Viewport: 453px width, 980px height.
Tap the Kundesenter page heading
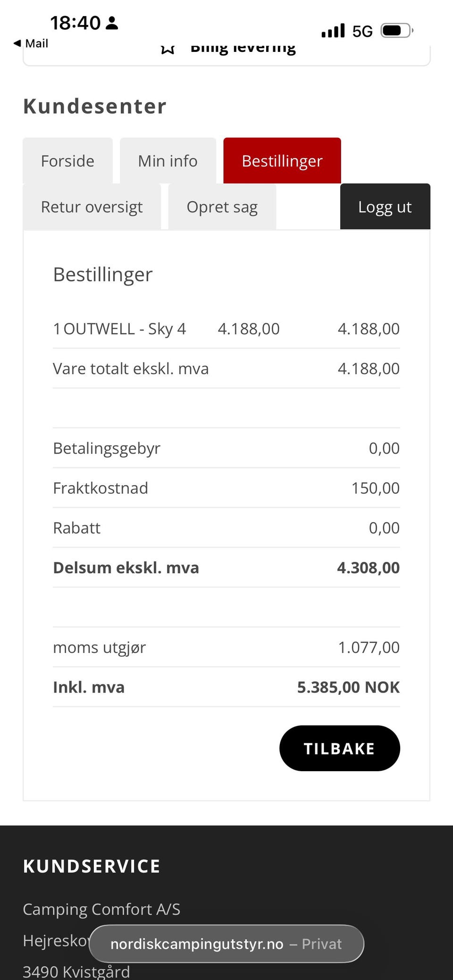[x=94, y=106]
